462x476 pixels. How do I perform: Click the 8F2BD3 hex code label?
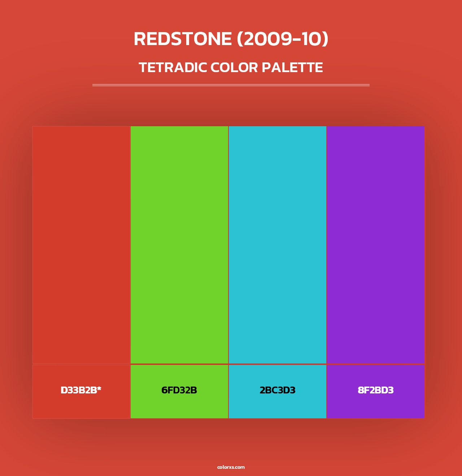[376, 390]
